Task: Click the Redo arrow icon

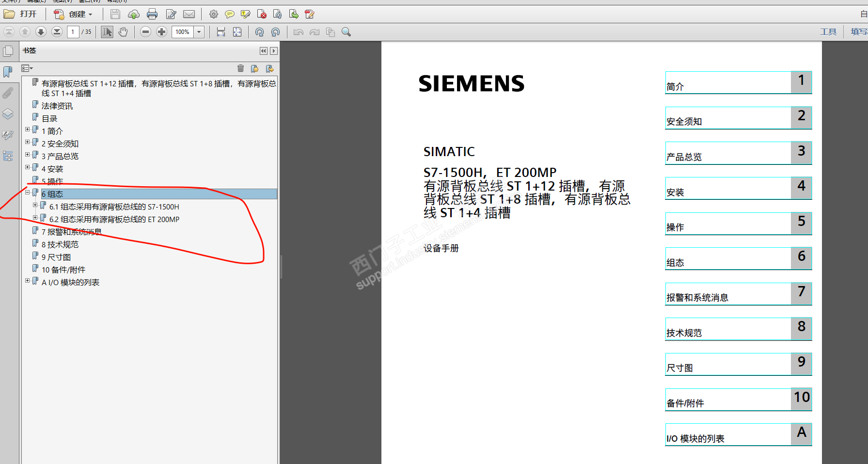Action: (315, 32)
